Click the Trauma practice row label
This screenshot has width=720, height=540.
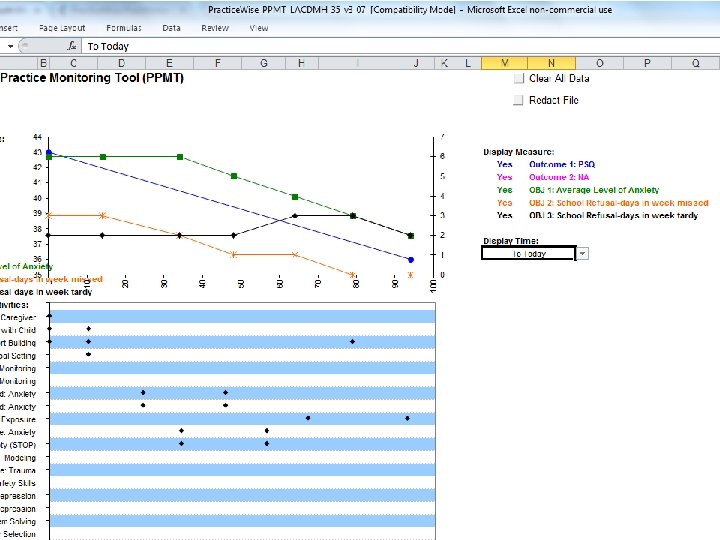pyautogui.click(x=18, y=471)
